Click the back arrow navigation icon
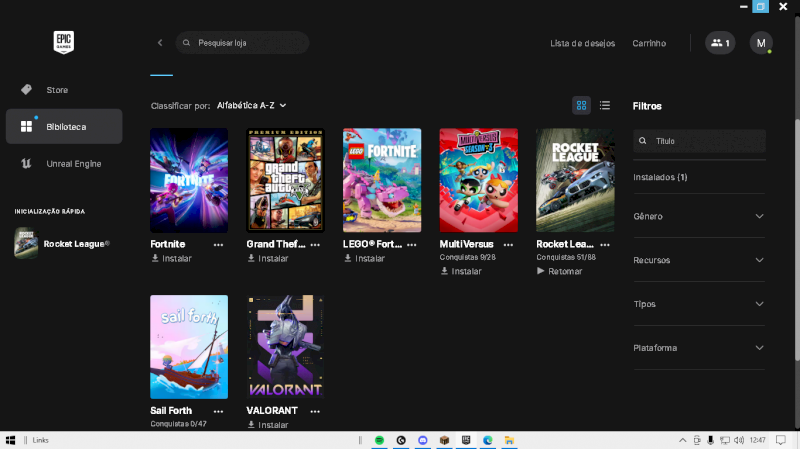The width and height of the screenshot is (800, 449). click(160, 43)
